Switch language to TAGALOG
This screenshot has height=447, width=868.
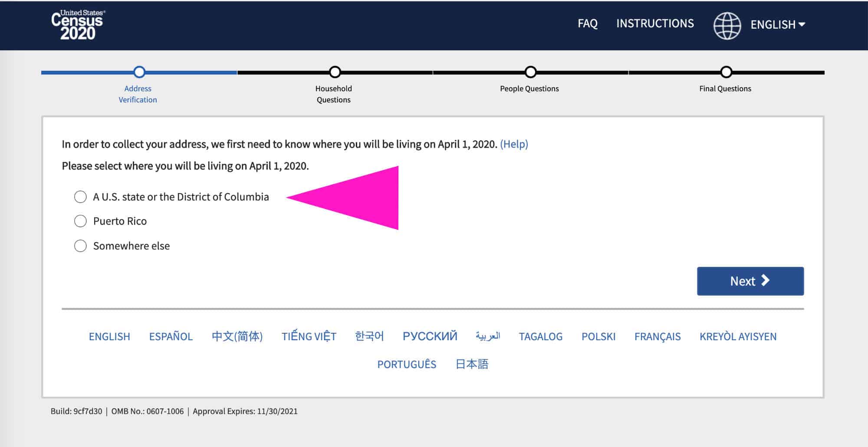(x=541, y=336)
